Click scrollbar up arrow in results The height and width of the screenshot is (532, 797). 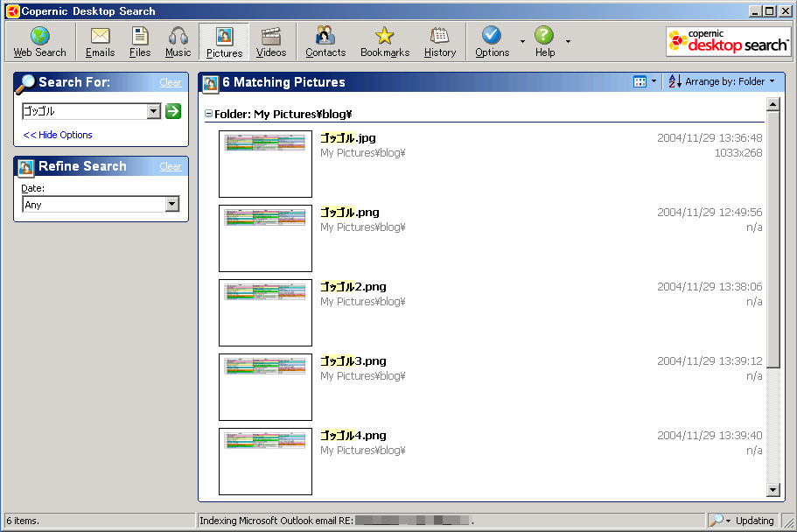(x=773, y=104)
